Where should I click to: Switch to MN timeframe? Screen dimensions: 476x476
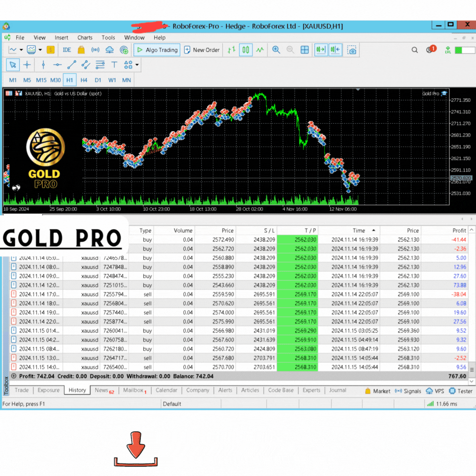coord(126,80)
